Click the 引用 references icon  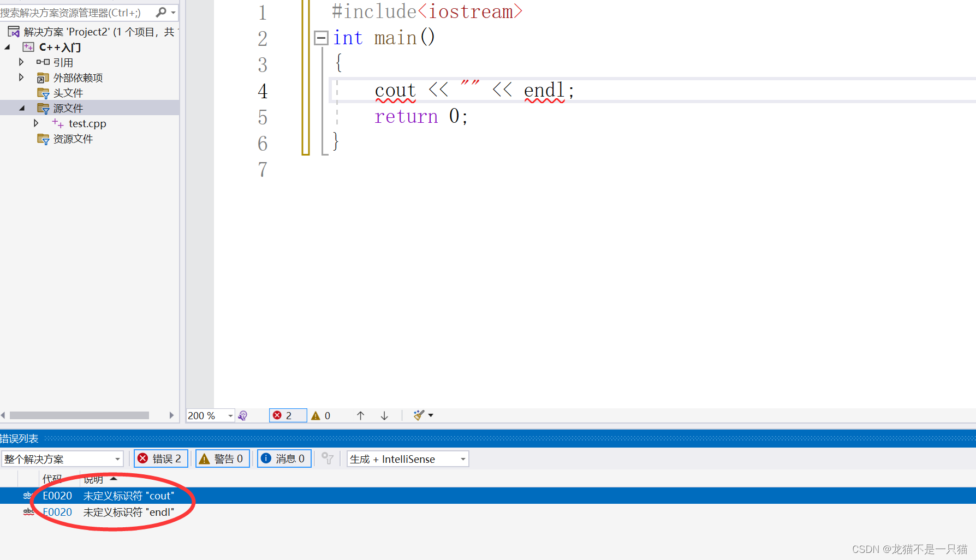tap(43, 62)
